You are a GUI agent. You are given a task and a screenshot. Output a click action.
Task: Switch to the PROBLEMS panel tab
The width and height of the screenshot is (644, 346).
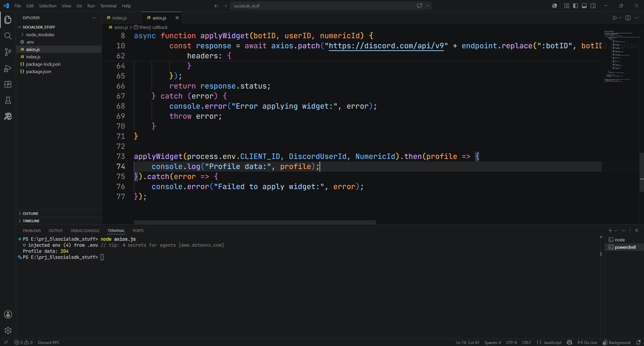32,231
